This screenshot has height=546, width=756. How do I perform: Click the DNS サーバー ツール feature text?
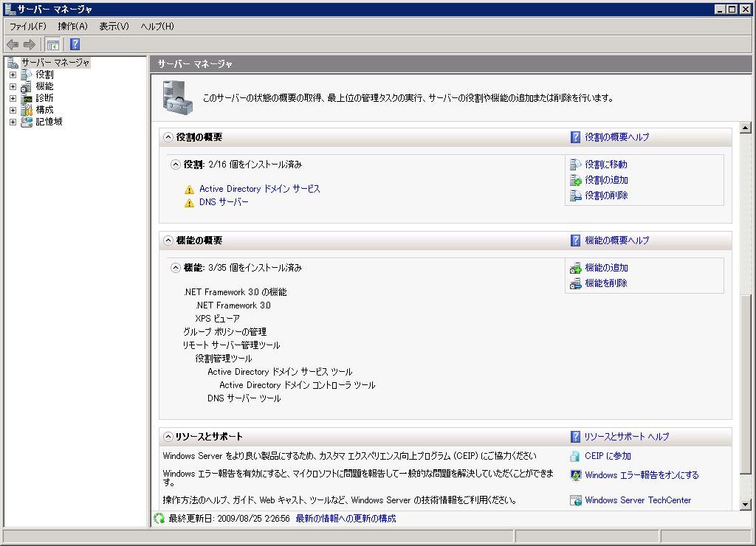coord(244,398)
